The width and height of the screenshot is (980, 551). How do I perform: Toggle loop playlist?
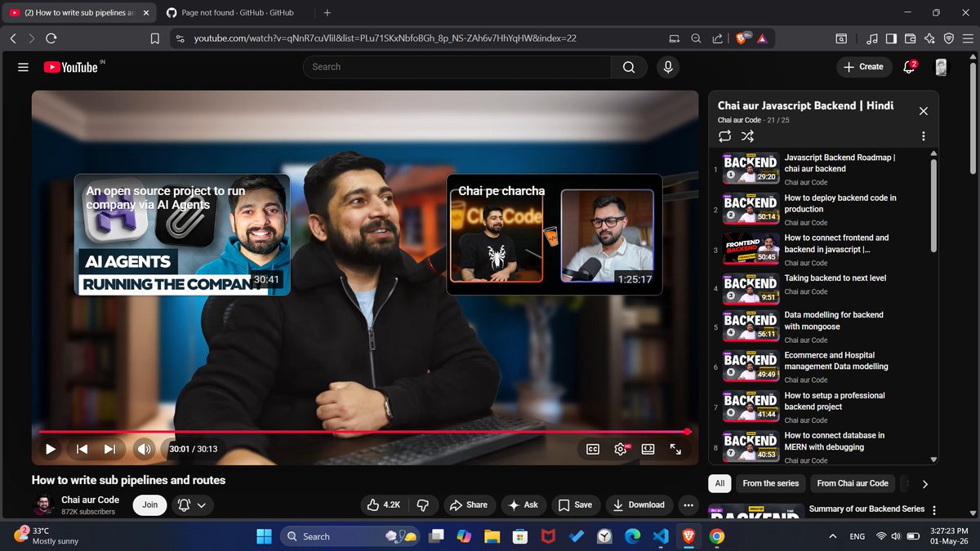point(724,136)
